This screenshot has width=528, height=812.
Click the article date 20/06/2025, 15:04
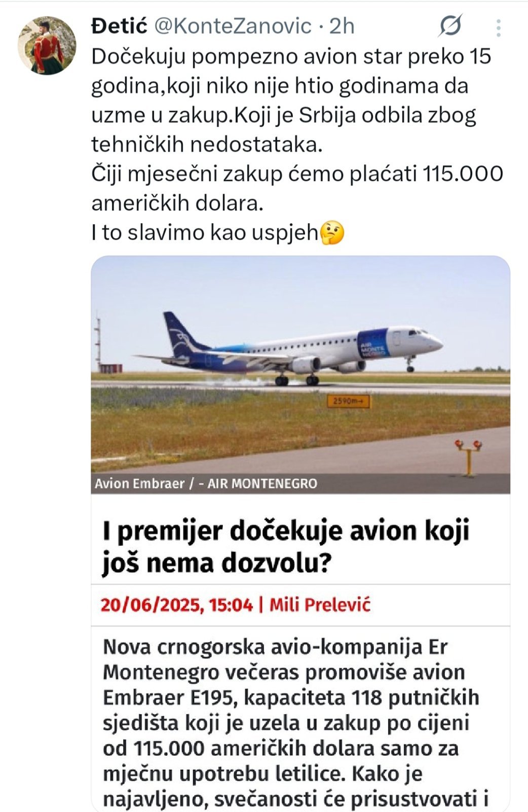176,605
